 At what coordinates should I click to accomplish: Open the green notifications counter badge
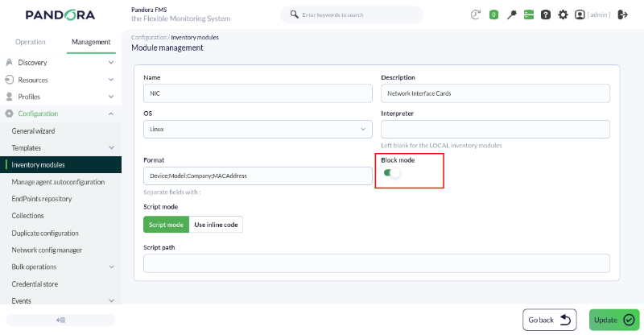(x=493, y=14)
